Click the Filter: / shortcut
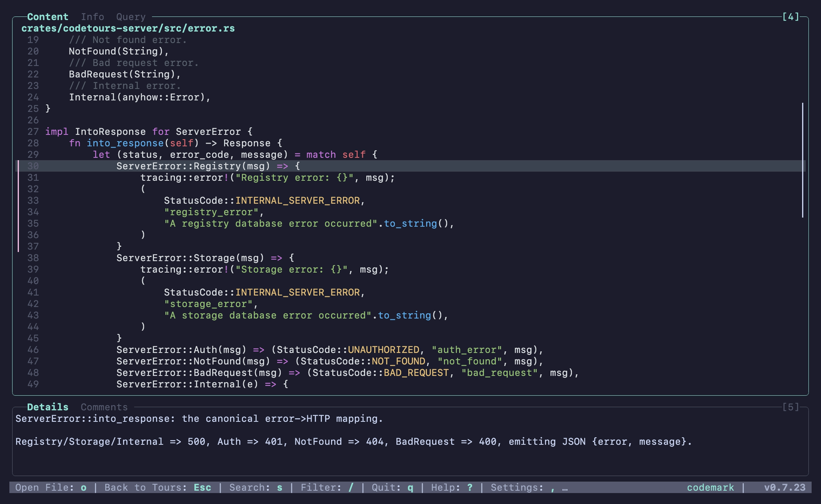The width and height of the screenshot is (821, 504). click(327, 488)
